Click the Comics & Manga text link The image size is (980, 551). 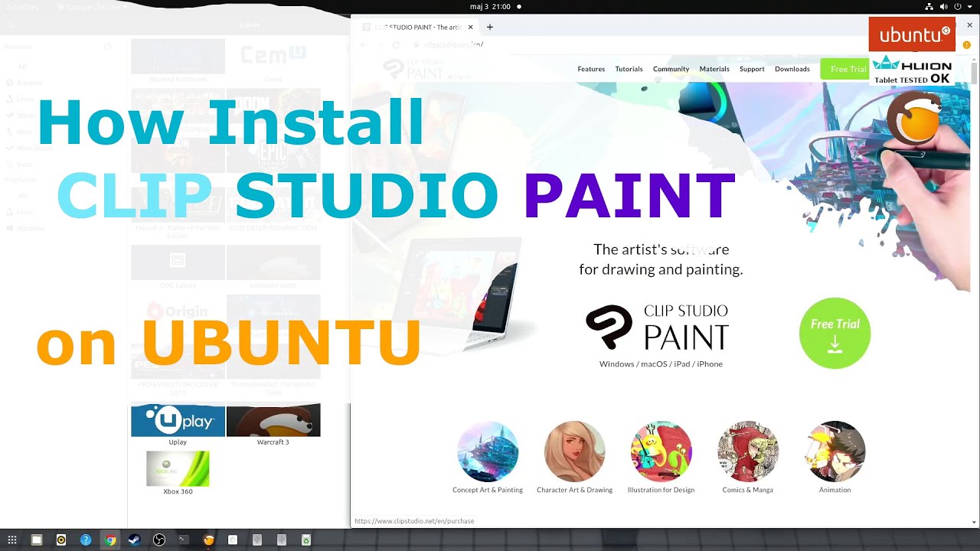click(x=748, y=490)
